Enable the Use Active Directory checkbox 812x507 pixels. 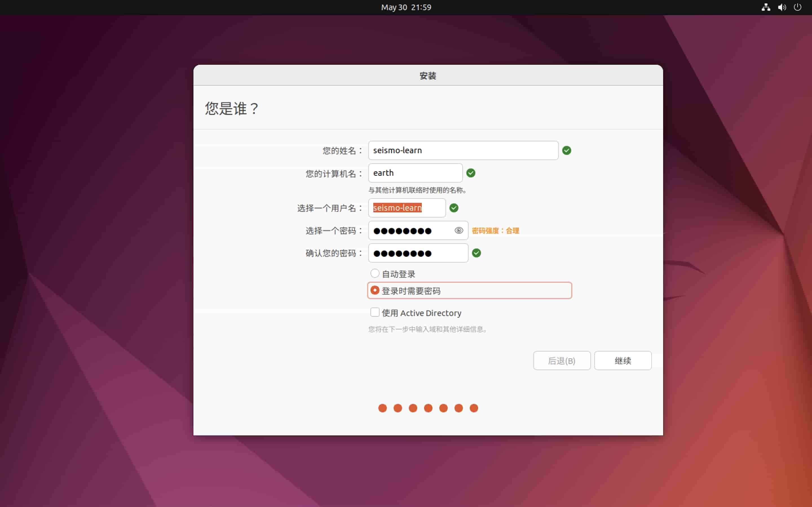[375, 312]
